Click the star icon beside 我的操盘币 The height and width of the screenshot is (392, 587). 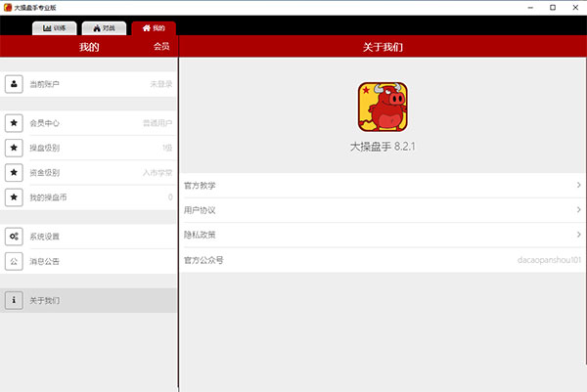click(14, 196)
